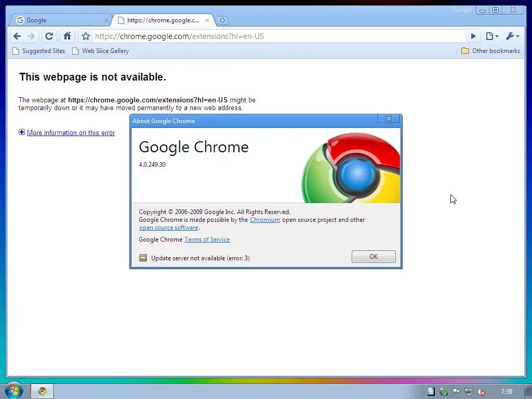Minimize the Chrome window
The width and height of the screenshot is (532, 399).
(483, 10)
